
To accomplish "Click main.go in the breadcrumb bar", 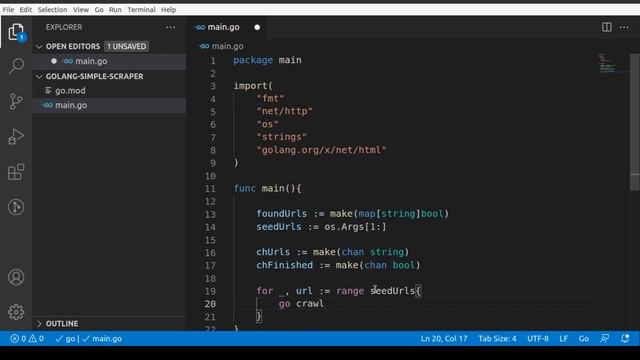I will tap(227, 46).
